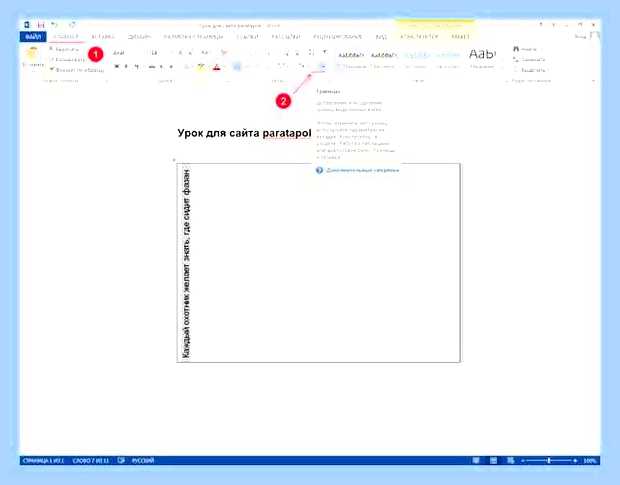Image resolution: width=620 pixels, height=485 pixels.
Task: Open the Change Case Aa dropdown
Action: click(205, 53)
